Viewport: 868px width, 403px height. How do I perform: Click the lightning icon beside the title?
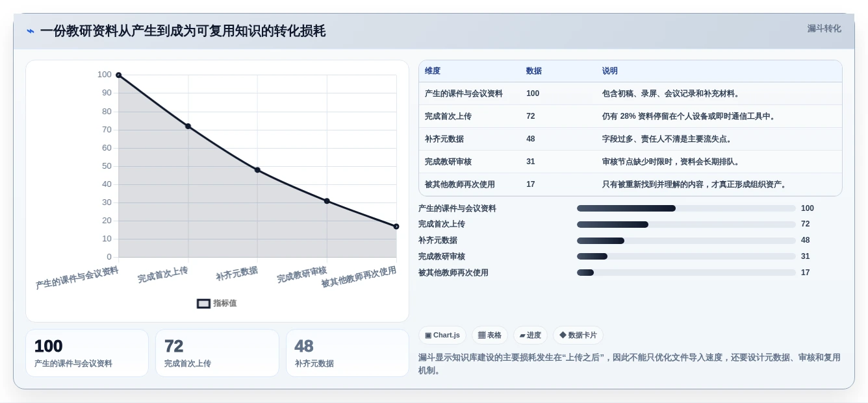pyautogui.click(x=31, y=31)
